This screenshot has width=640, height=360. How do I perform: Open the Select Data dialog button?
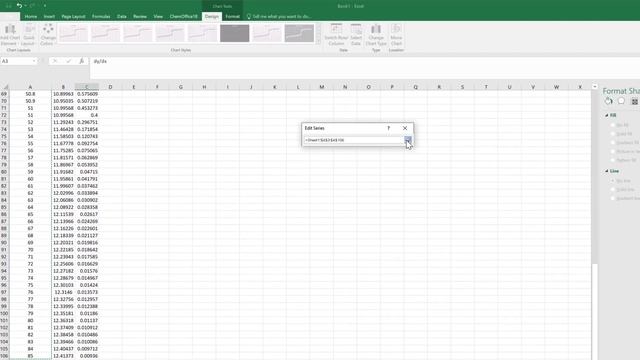tap(356, 35)
